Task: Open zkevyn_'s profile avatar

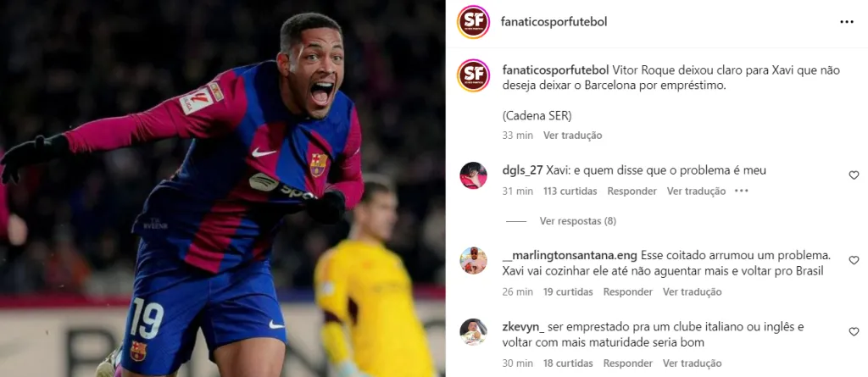Action: 473,332
